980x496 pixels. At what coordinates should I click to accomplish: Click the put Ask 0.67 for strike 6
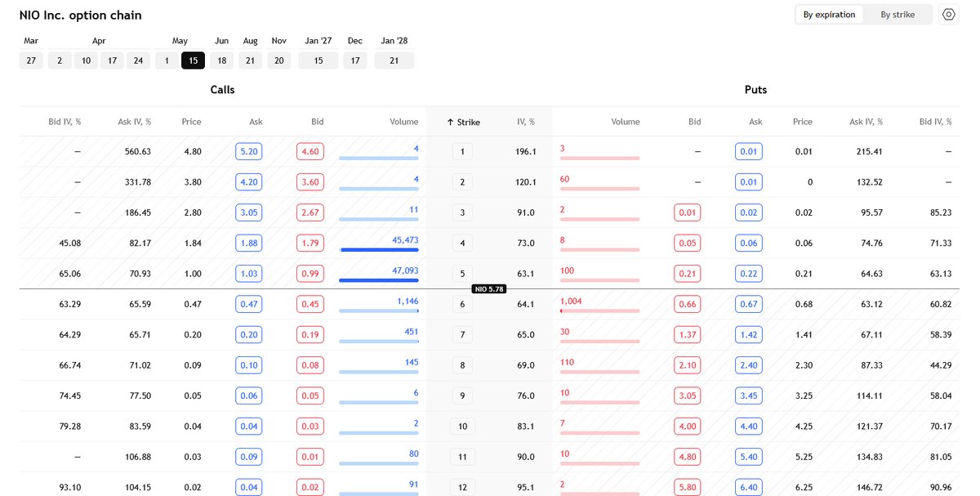(x=749, y=304)
